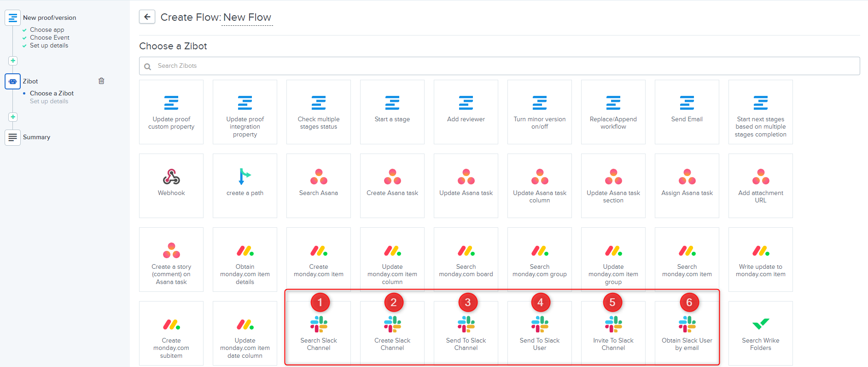Image resolution: width=868 pixels, height=367 pixels.
Task: Open the Summary step in sidebar
Action: (36, 137)
